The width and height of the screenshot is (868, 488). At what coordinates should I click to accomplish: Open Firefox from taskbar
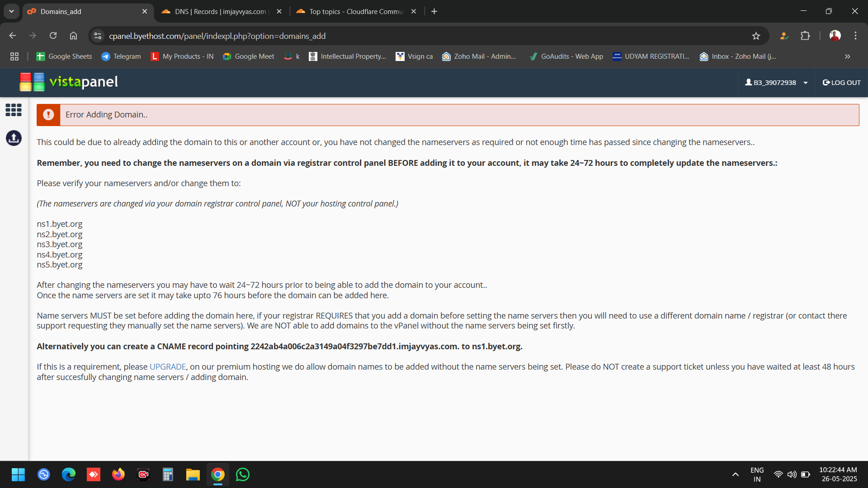[118, 474]
